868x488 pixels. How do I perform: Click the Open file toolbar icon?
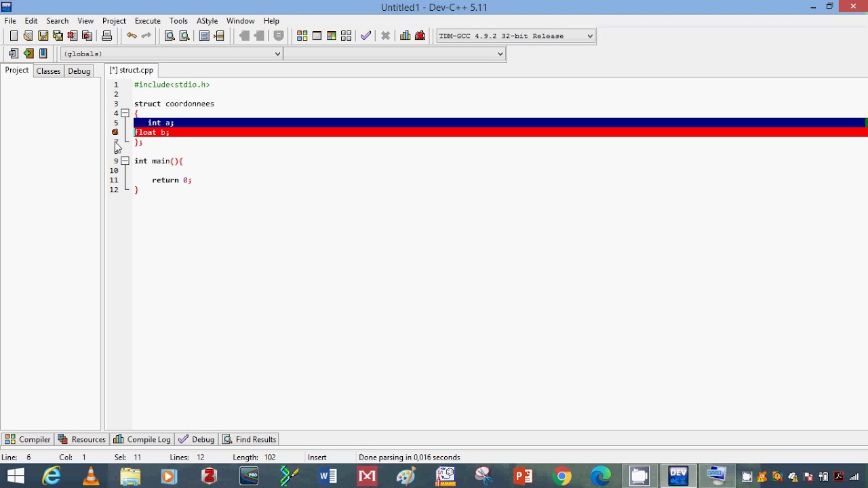click(28, 36)
